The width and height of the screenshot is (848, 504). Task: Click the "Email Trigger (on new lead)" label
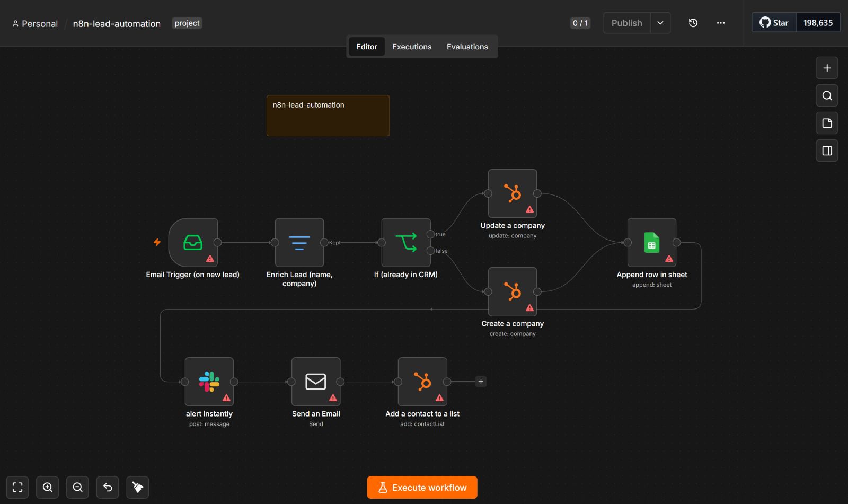pyautogui.click(x=193, y=275)
